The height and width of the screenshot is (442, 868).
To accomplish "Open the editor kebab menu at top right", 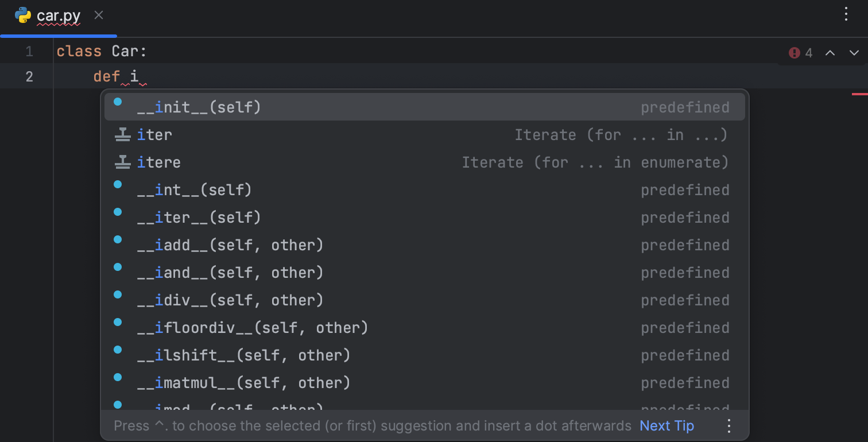I will [847, 14].
